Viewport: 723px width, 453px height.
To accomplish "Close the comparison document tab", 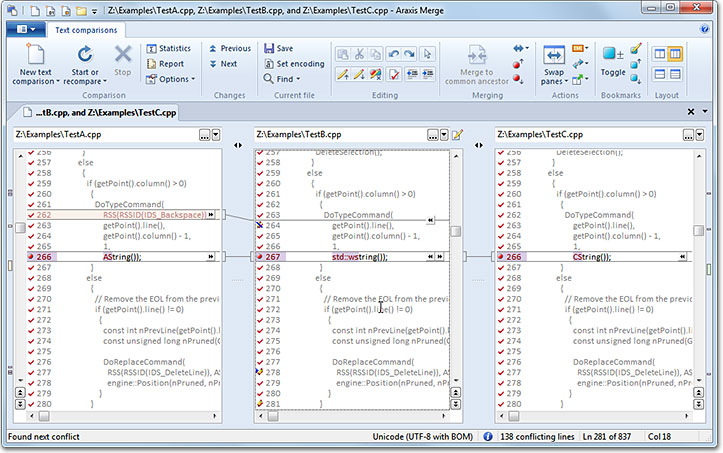I will (691, 112).
